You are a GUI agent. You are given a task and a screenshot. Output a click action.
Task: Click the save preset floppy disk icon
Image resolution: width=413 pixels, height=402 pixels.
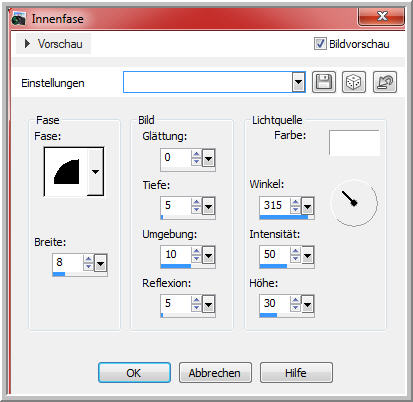click(x=324, y=82)
